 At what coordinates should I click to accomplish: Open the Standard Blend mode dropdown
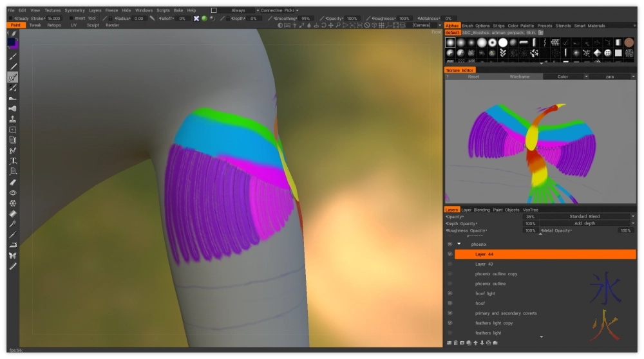585,216
